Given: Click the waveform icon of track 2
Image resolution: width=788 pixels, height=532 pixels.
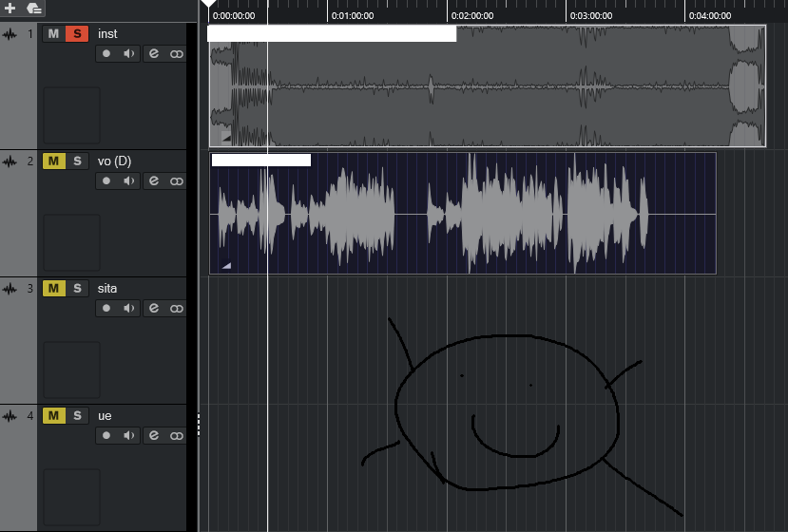Looking at the screenshot, I should pyautogui.click(x=10, y=161).
